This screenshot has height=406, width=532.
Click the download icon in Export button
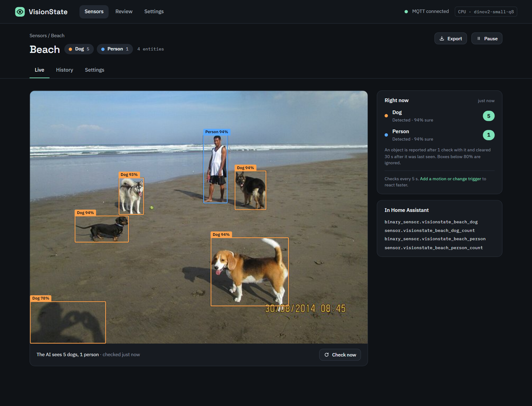tap(442, 38)
